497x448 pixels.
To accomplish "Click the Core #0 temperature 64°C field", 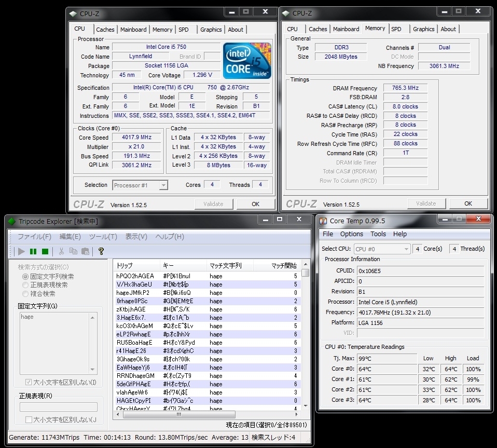I will coord(387,369).
